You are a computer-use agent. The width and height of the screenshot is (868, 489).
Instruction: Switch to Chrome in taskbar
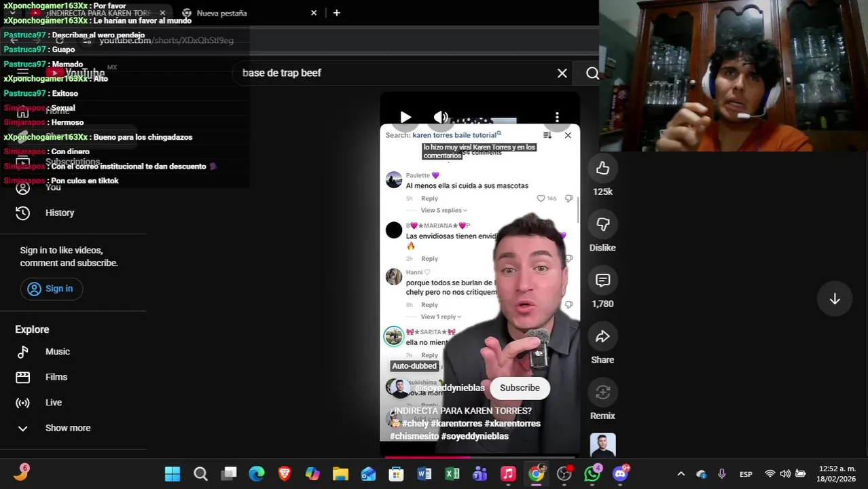point(537,474)
